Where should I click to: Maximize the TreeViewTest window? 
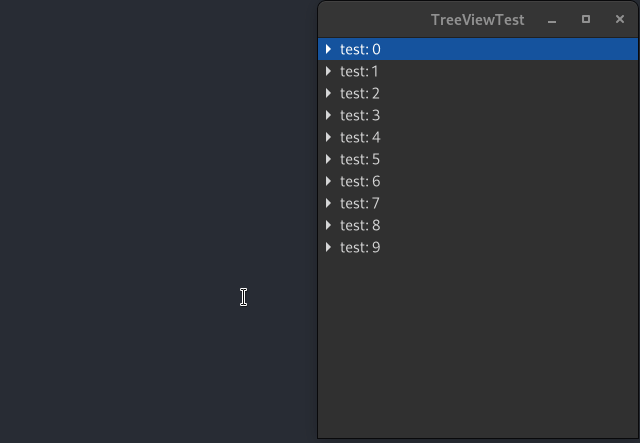tap(586, 19)
